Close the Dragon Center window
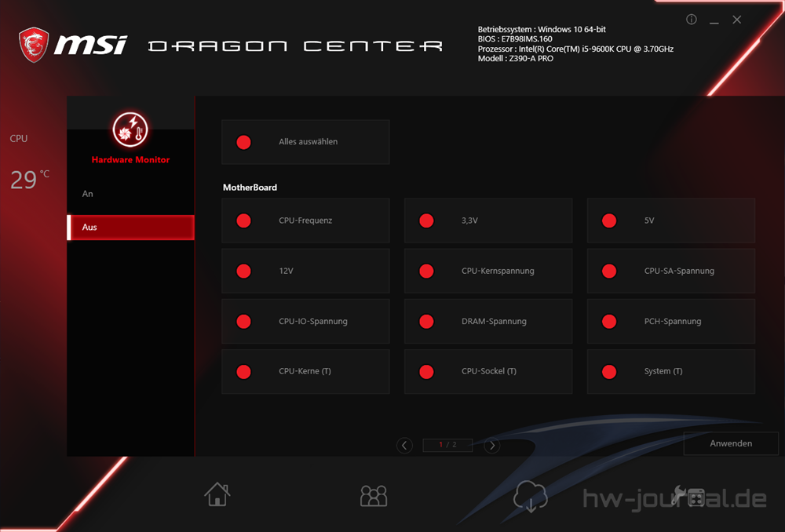The image size is (785, 532). [737, 20]
